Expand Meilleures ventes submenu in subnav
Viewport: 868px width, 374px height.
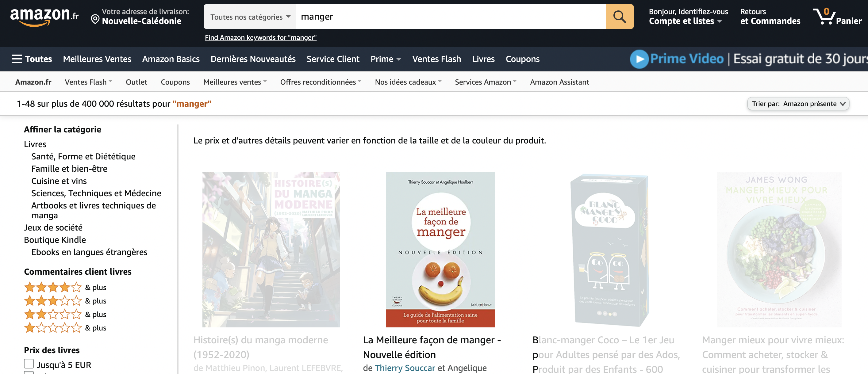[x=235, y=82]
